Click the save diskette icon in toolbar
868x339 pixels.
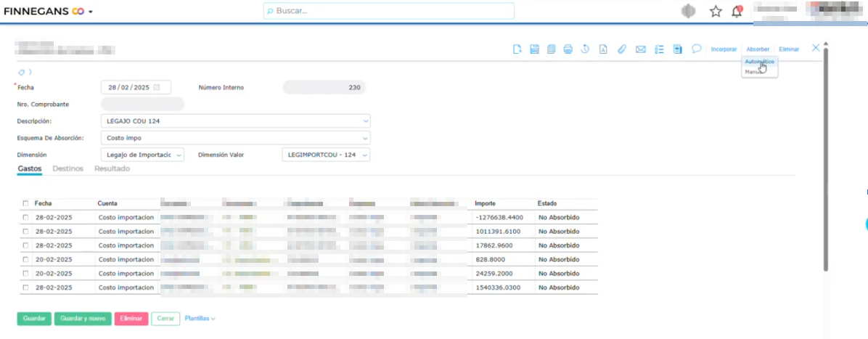coord(534,49)
